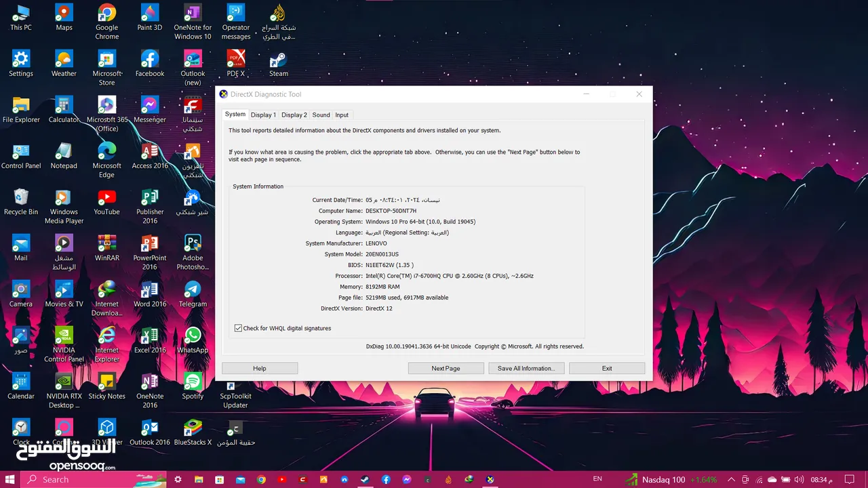Viewport: 868px width, 488px height.
Task: Open the Calculator desktop icon
Action: (x=64, y=110)
